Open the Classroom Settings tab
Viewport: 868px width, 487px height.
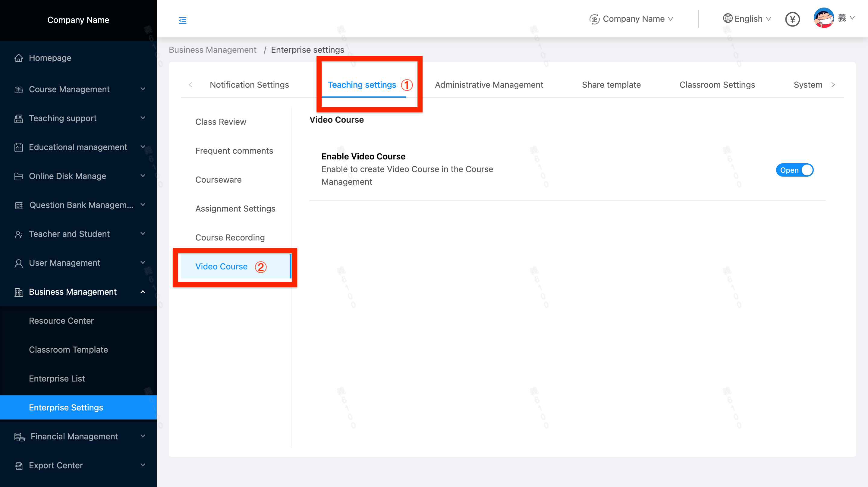717,85
